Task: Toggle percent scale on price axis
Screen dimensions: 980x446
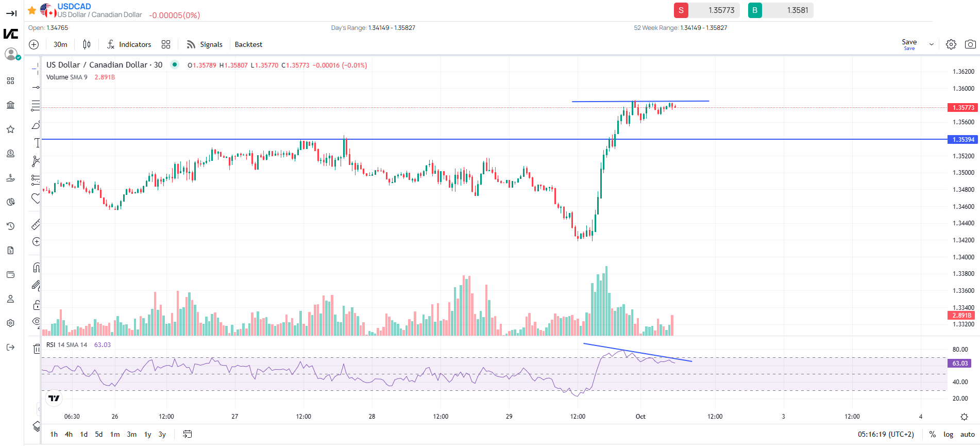Action: [932, 434]
